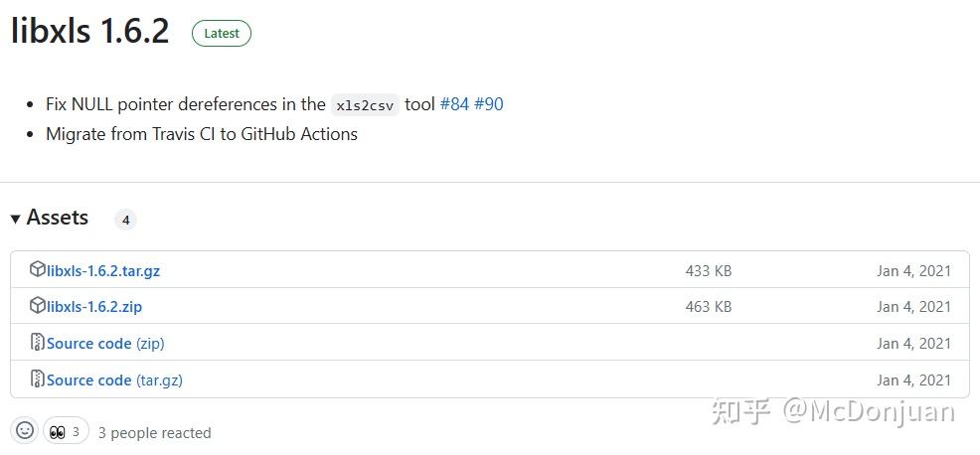Click the xls2csv code label

365,105
